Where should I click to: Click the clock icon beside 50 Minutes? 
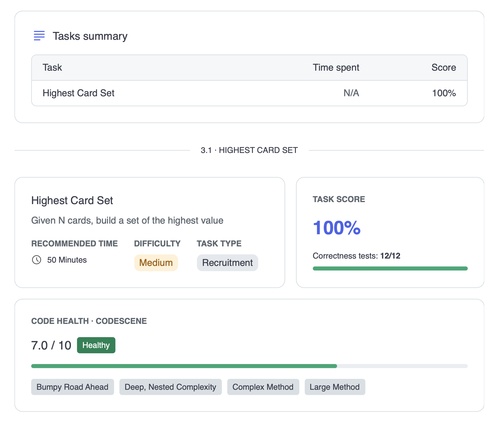pyautogui.click(x=37, y=260)
